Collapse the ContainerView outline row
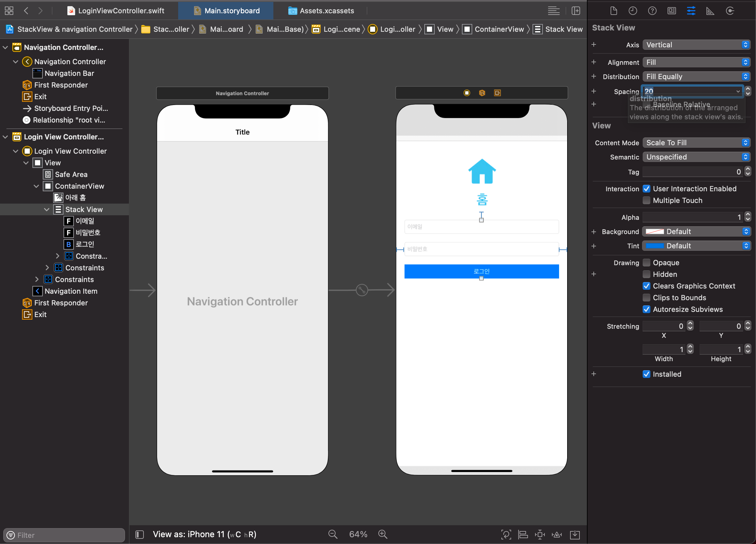756x544 pixels. tap(36, 186)
